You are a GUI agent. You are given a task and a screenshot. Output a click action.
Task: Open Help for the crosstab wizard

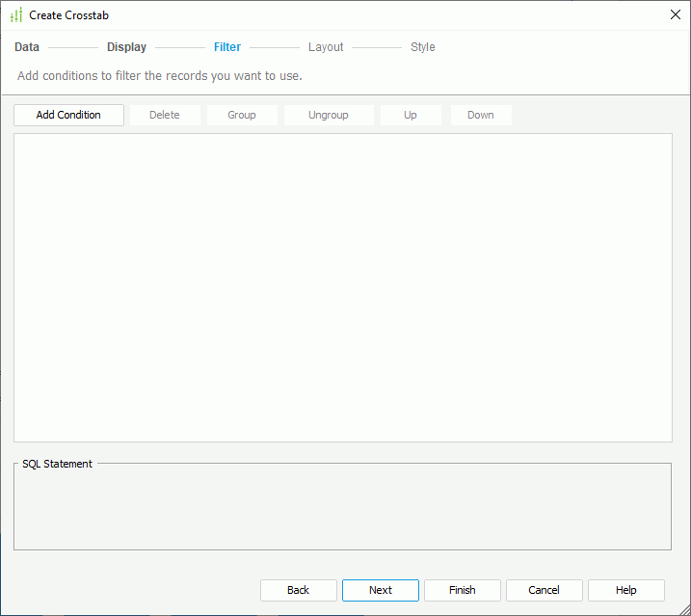[x=626, y=590]
